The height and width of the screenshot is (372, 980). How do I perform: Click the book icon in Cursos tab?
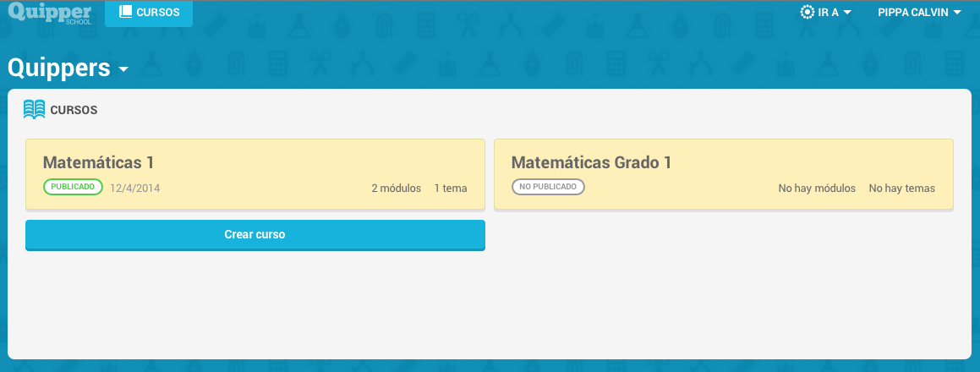126,12
